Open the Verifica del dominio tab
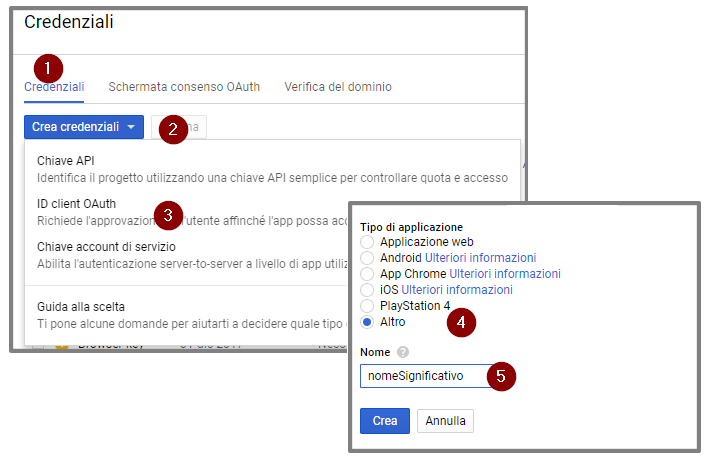This screenshot has height=456, width=711. tap(338, 87)
